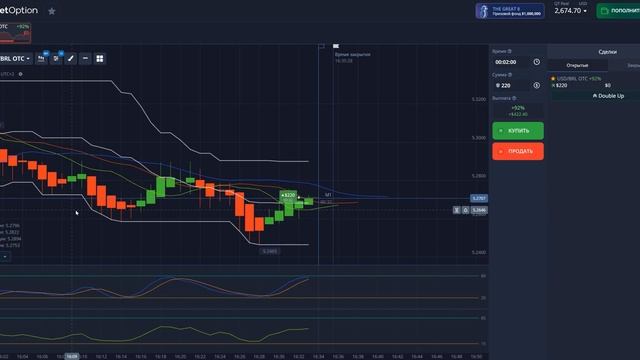The height and width of the screenshot is (360, 640).
Task: Expand the indicator legend collapse arrow
Action: pyautogui.click(x=5, y=257)
